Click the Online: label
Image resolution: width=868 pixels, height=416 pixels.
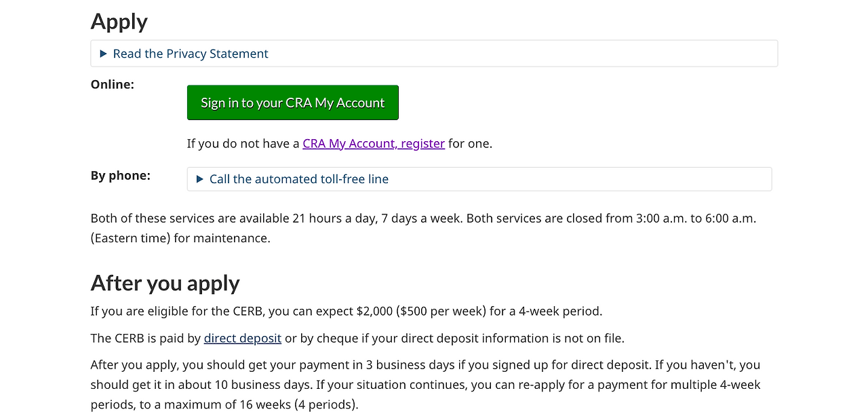(113, 84)
